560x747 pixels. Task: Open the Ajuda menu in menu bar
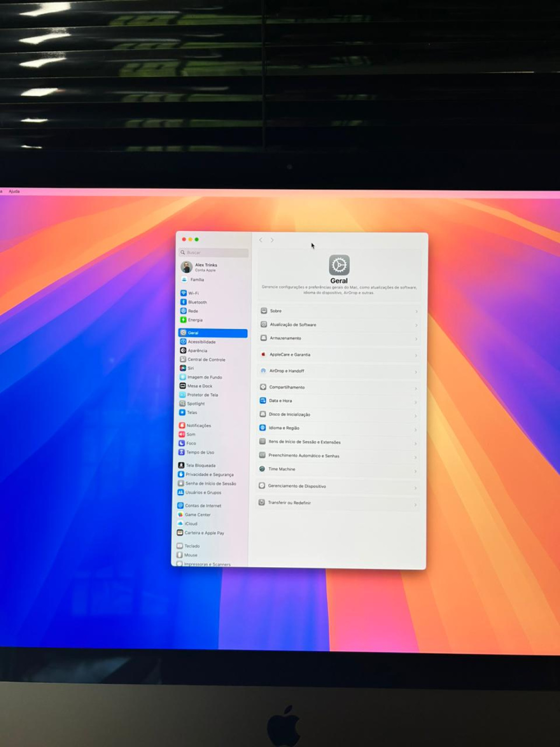tap(14, 191)
